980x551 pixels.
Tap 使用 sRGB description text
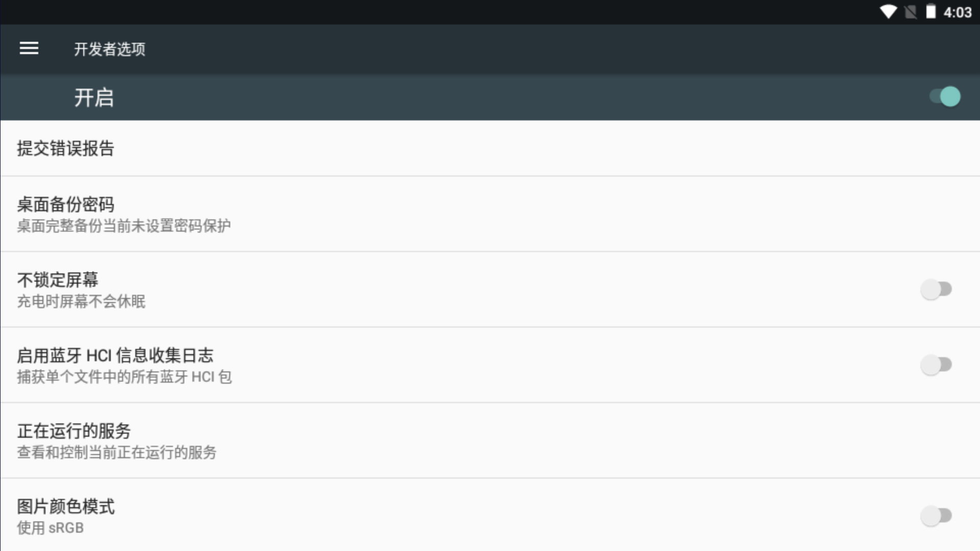coord(51,528)
